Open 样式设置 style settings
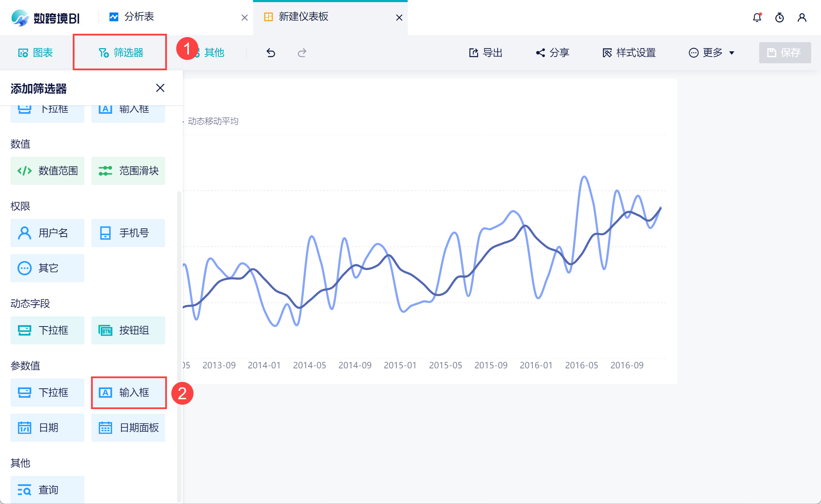The image size is (821, 504). pos(629,53)
